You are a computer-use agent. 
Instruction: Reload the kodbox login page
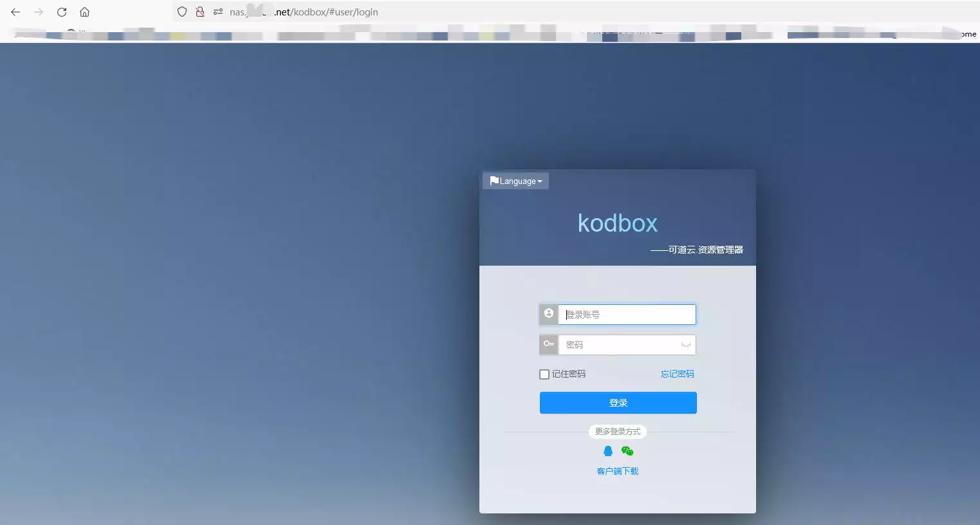62,12
